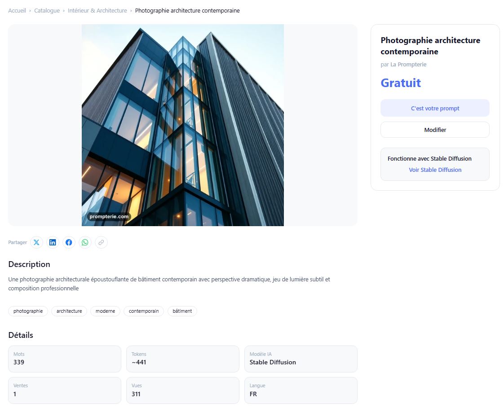The image size is (504, 420).
Task: Click the Langue FR detail card
Action: pos(301,390)
